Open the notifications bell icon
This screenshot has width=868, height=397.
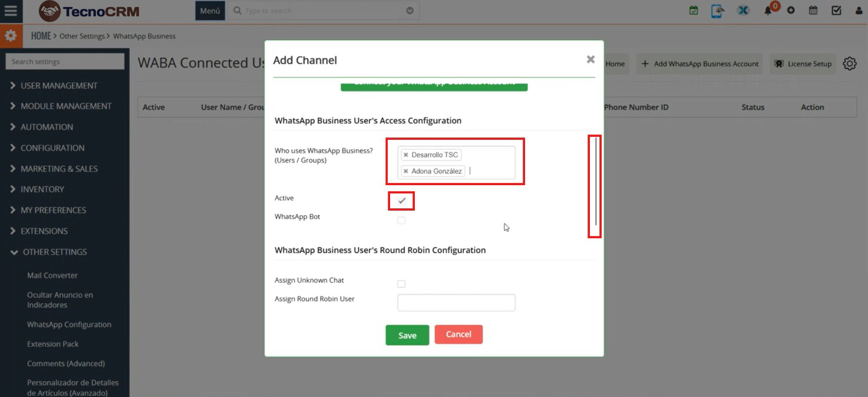point(768,11)
